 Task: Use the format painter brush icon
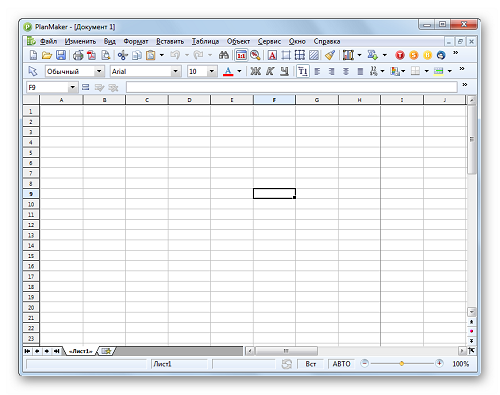tap(330, 55)
